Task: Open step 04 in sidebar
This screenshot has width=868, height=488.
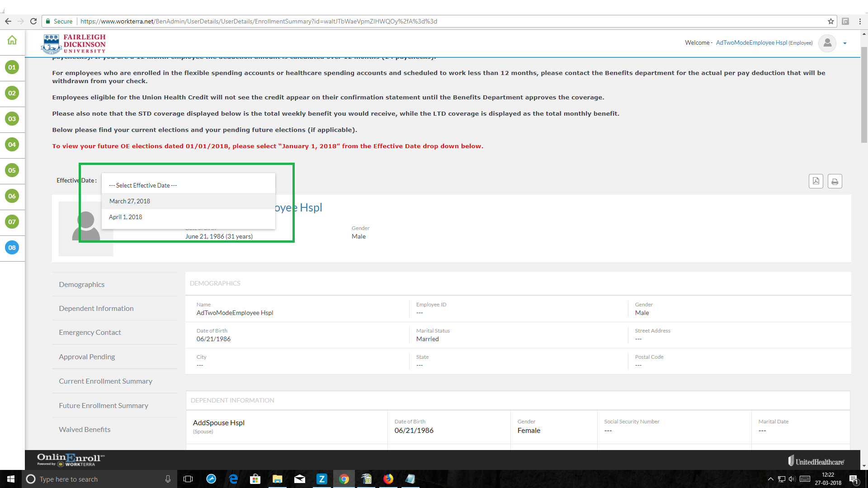Action: [12, 145]
